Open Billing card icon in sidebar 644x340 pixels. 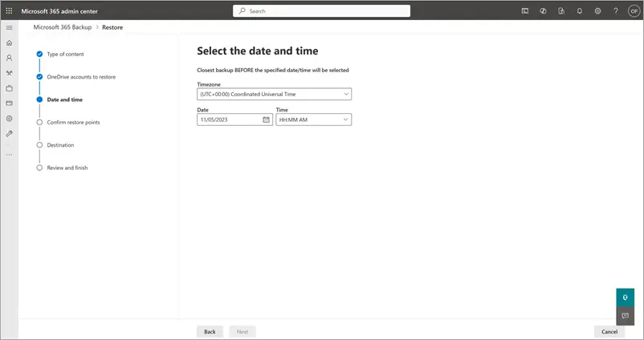9,103
